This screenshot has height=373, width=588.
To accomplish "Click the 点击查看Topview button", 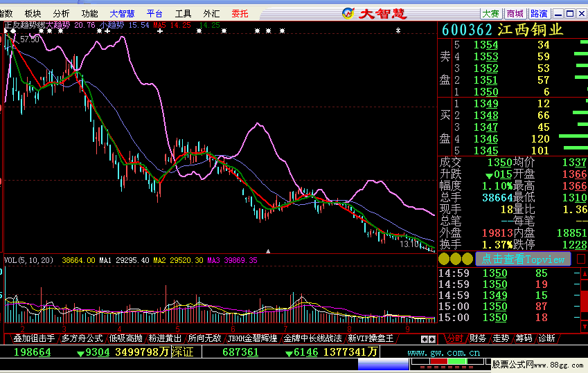I will point(523,259).
